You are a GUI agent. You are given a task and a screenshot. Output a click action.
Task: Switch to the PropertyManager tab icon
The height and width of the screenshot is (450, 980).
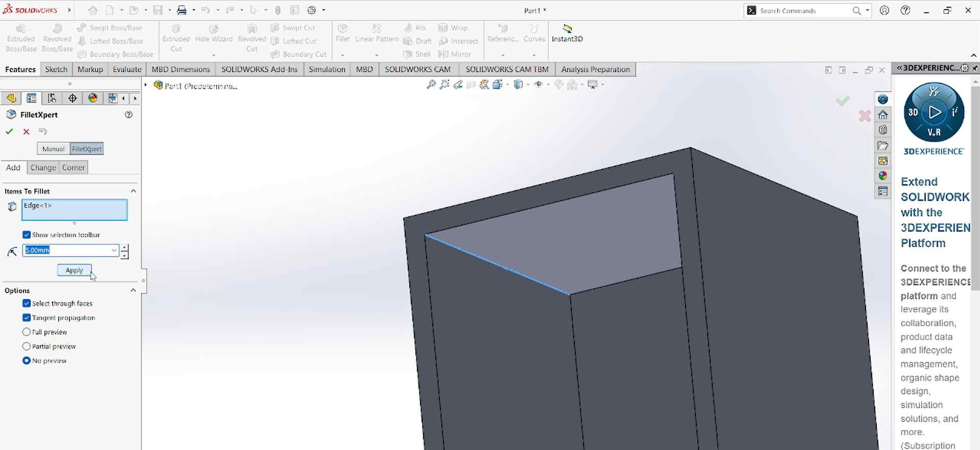tap(32, 98)
